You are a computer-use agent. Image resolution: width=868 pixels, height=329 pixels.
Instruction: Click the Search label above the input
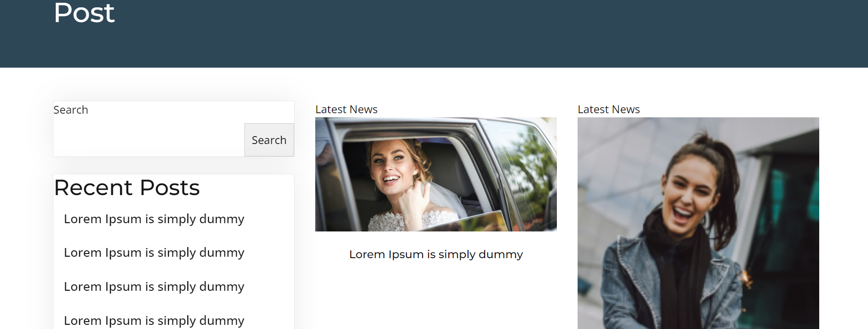(70, 110)
